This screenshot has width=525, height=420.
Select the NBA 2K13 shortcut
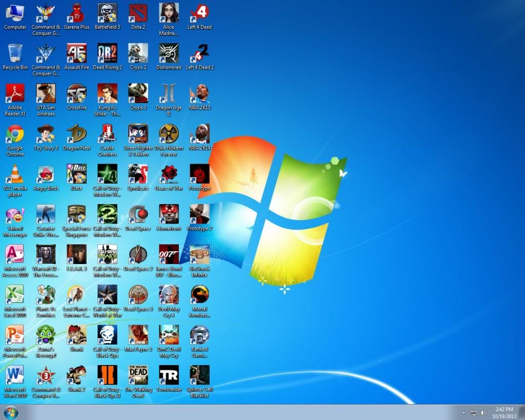coord(199,97)
